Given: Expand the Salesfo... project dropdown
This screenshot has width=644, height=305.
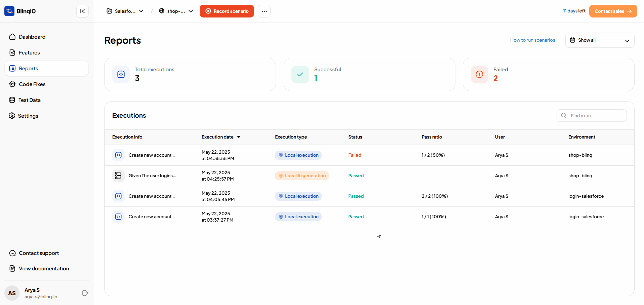Looking at the screenshot, I should tap(125, 11).
